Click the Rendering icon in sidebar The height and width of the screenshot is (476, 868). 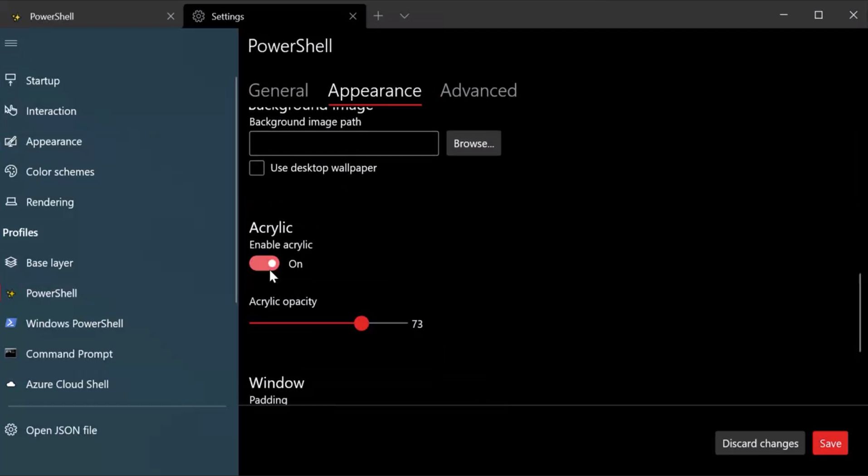tap(10, 202)
